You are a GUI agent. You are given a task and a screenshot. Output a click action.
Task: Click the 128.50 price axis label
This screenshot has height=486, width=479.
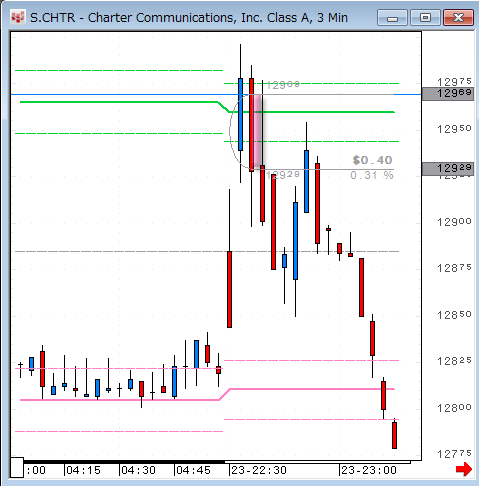click(454, 315)
